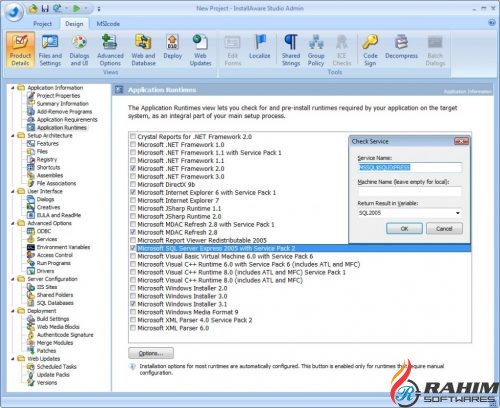Collapse the Application Information tree node
Image resolution: width=500 pixels, height=408 pixels.
click(x=13, y=88)
